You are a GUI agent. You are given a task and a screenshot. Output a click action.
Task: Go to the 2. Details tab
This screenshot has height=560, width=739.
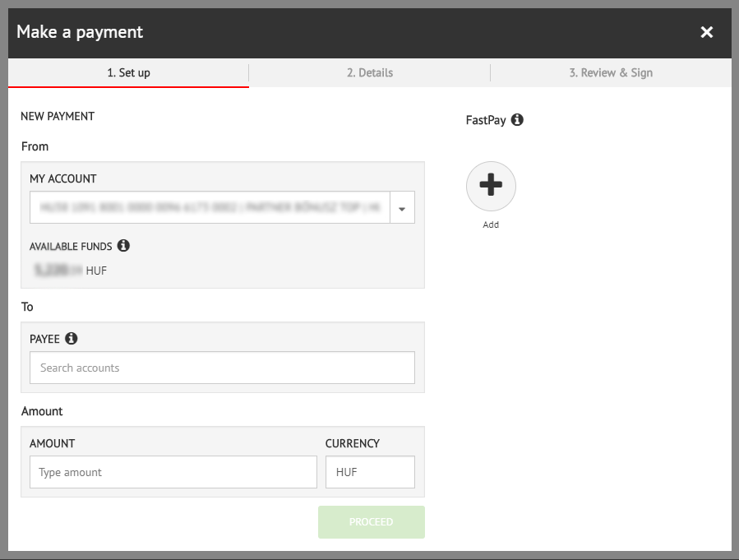[369, 72]
